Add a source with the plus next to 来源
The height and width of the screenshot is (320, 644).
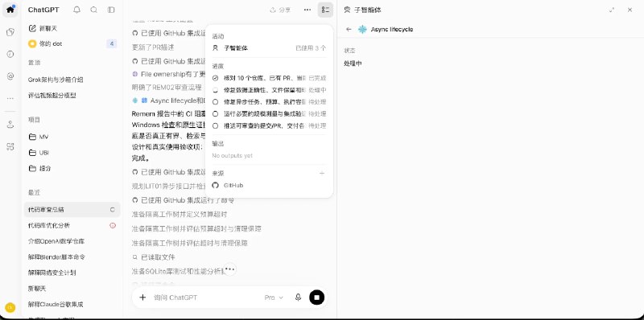[x=322, y=173]
